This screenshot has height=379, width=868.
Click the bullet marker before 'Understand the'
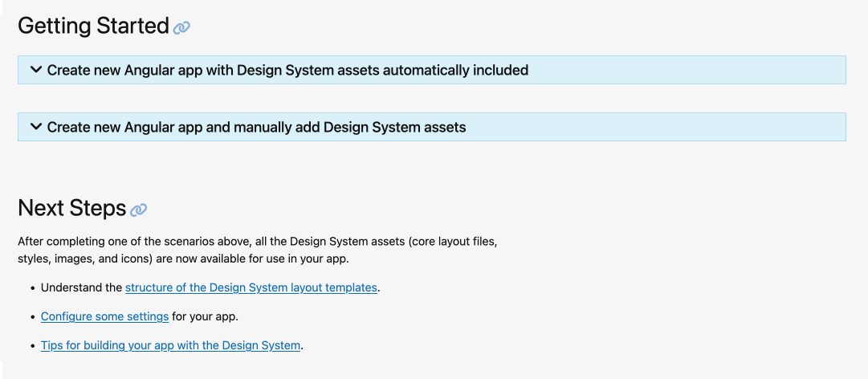point(33,288)
